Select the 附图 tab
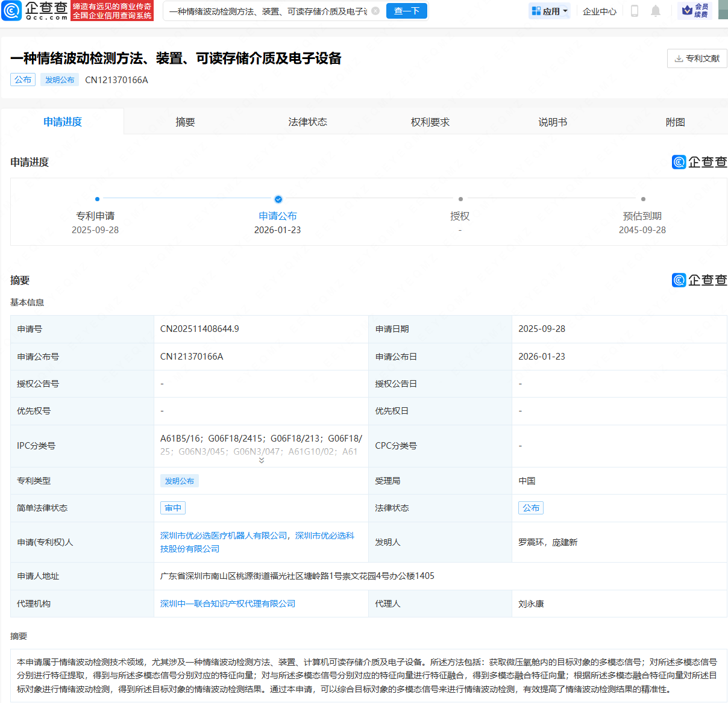 [x=675, y=122]
